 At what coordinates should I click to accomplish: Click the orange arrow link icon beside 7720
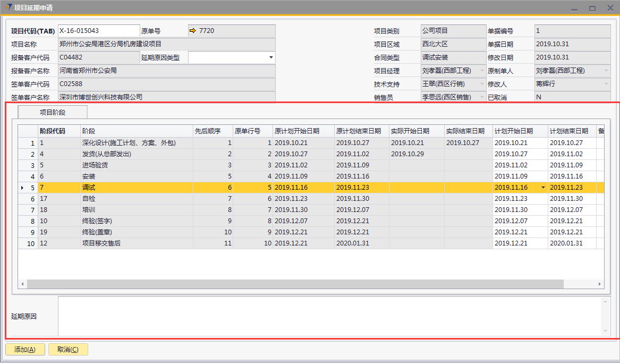[192, 31]
